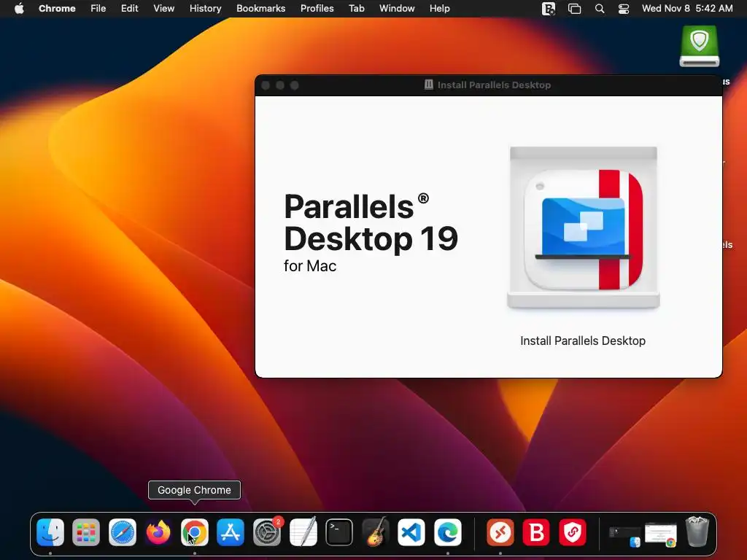Image resolution: width=747 pixels, height=560 pixels.
Task: Open the green shield disk on desktop
Action: click(x=700, y=46)
